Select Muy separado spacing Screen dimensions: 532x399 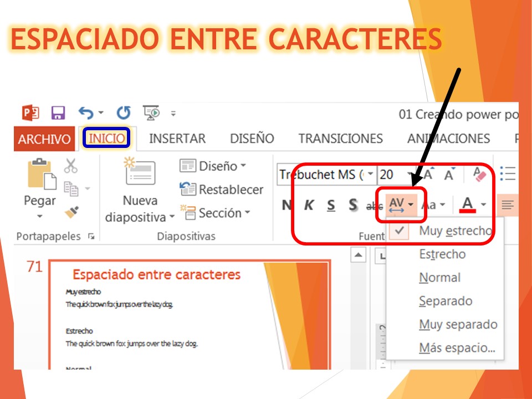445,324
